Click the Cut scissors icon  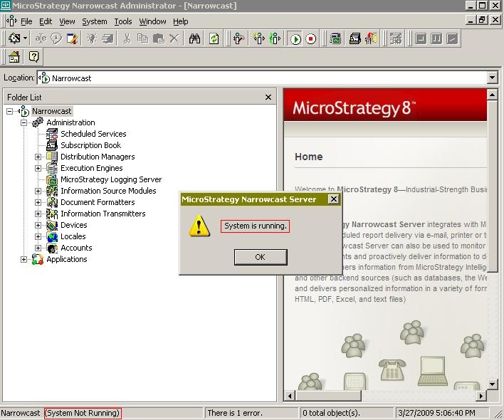(127, 38)
